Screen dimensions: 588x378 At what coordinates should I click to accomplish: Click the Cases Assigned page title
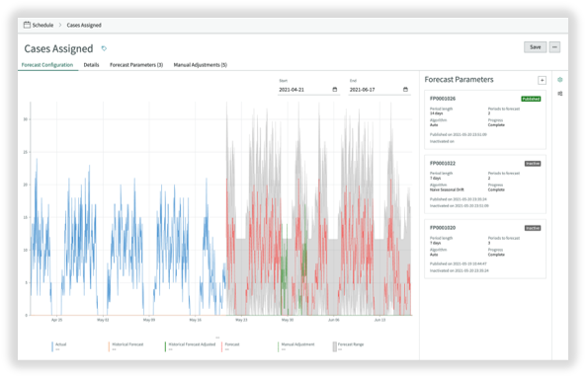[58, 48]
